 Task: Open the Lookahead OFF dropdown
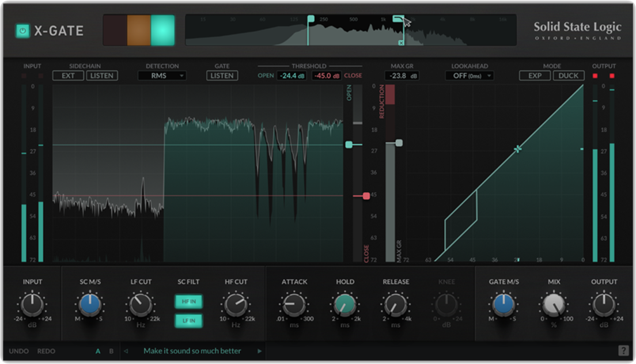coord(472,75)
